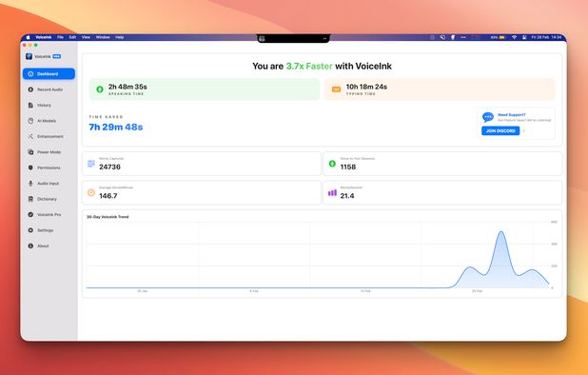Click the "24736" words value
588x375 pixels.
pos(109,167)
